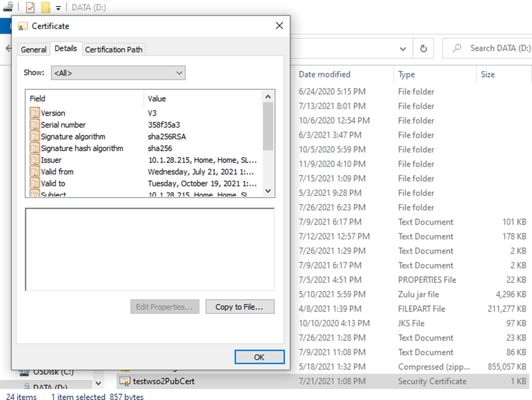Click the icon next to the Issuer field
Screen dimensions: 532x400
[x=34, y=159]
